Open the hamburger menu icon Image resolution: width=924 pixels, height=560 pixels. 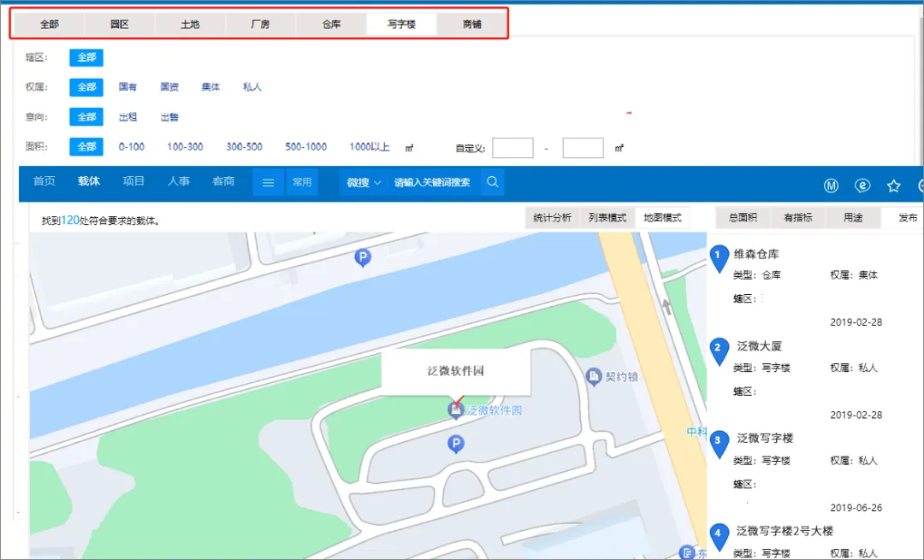[x=268, y=182]
